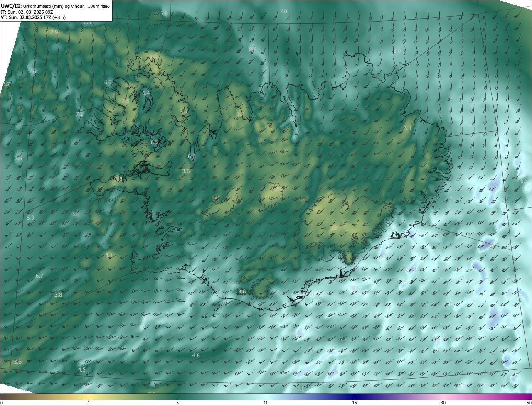Click the 3.5 value label at the lower left
532x406 pixels.
pos(18,362)
